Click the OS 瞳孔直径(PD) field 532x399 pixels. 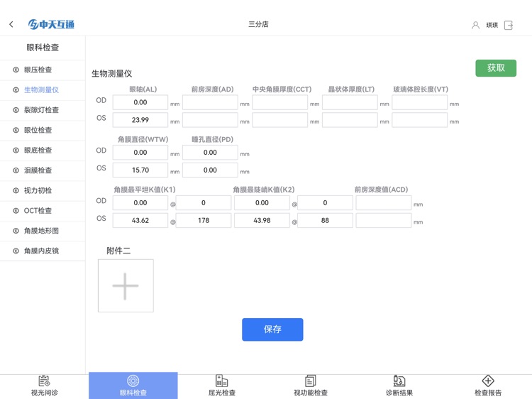[x=210, y=170]
